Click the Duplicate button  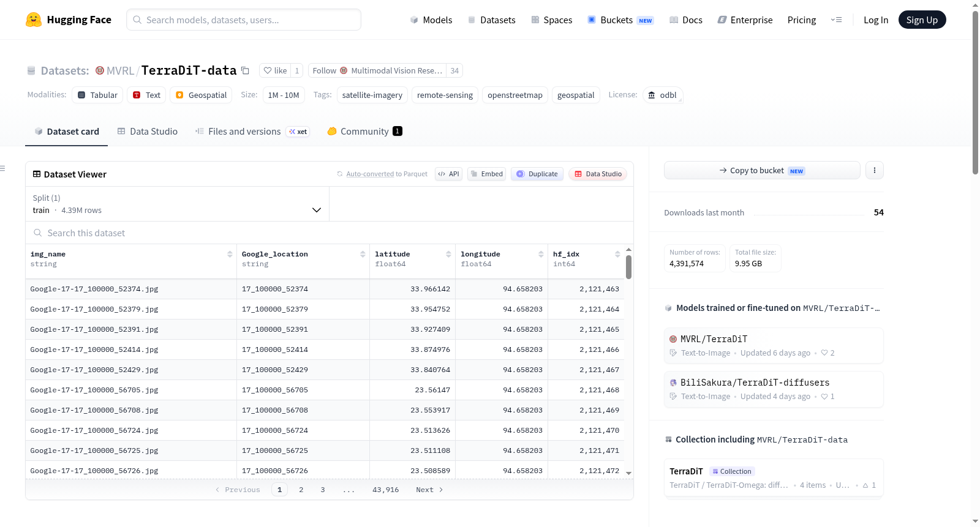[x=537, y=174]
